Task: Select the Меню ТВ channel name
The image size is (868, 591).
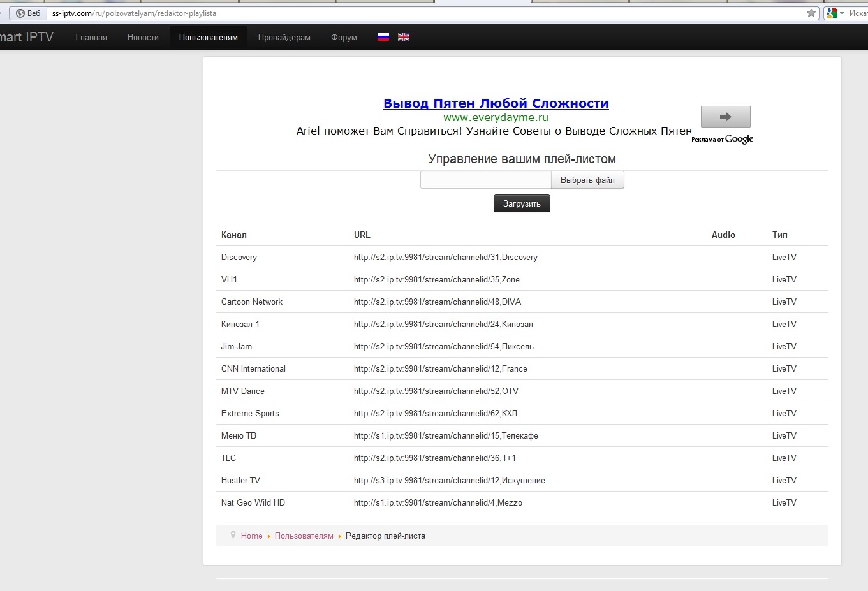Action: tap(239, 435)
